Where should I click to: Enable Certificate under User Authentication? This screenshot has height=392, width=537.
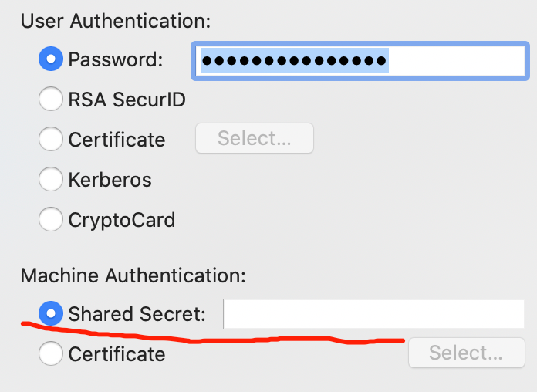[x=51, y=140]
